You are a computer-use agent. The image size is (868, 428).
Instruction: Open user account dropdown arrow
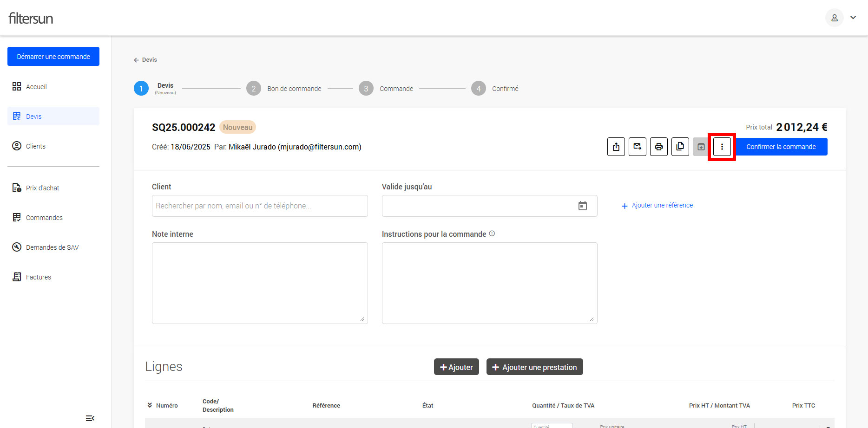pos(853,18)
